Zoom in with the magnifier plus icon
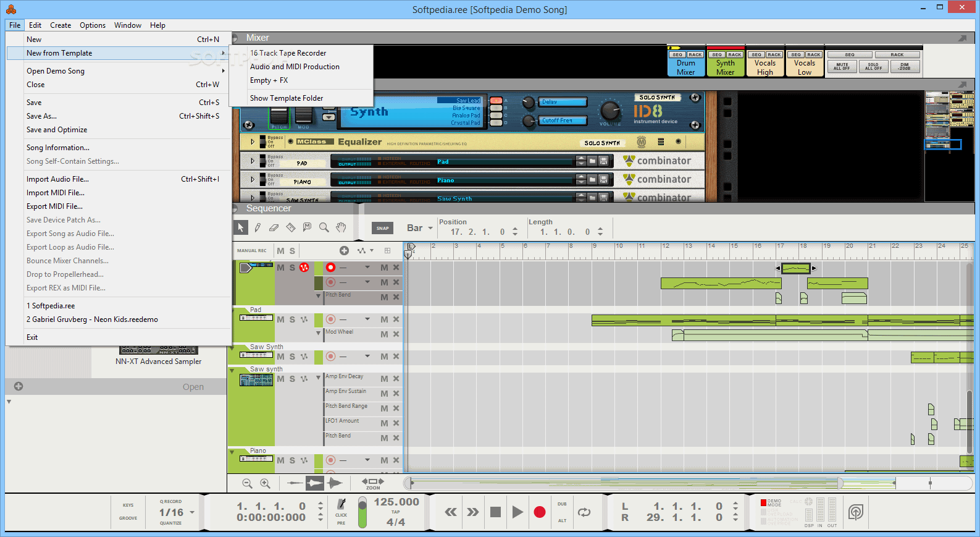The height and width of the screenshot is (537, 980). point(265,483)
